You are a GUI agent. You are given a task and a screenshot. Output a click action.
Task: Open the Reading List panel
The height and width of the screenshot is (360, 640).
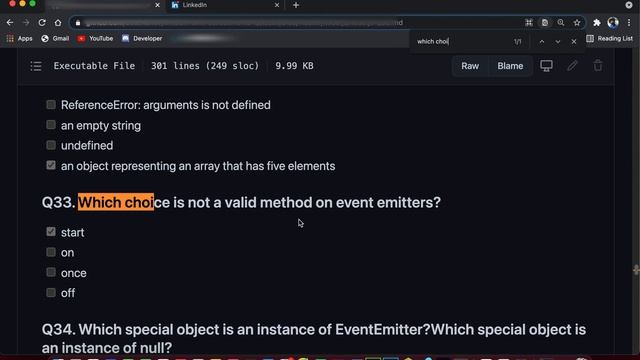pos(609,38)
